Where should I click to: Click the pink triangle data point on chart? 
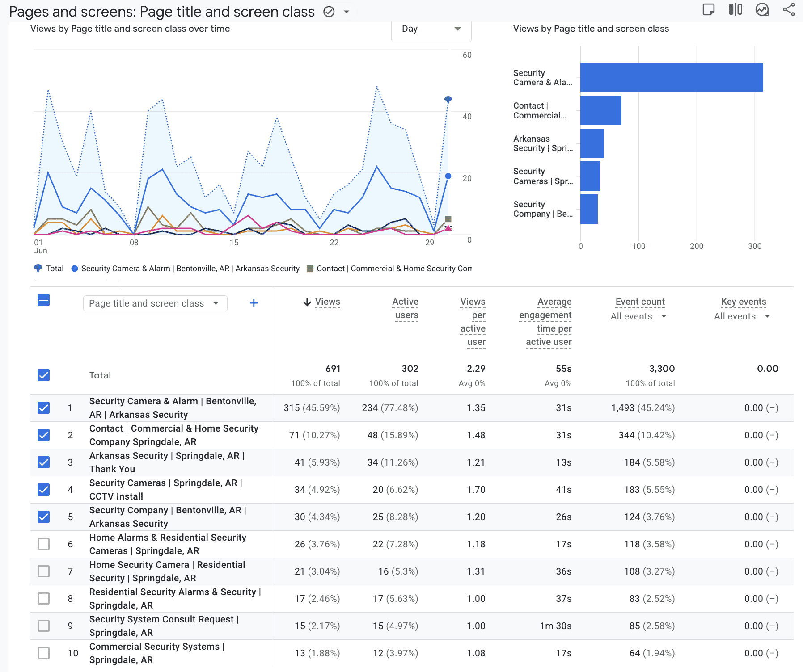coord(448,228)
